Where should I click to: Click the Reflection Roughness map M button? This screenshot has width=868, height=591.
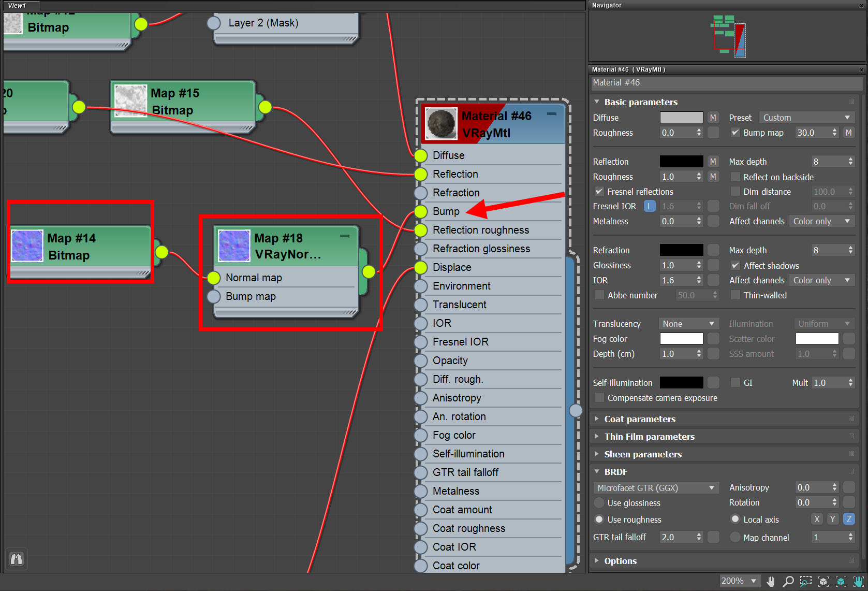tap(713, 177)
